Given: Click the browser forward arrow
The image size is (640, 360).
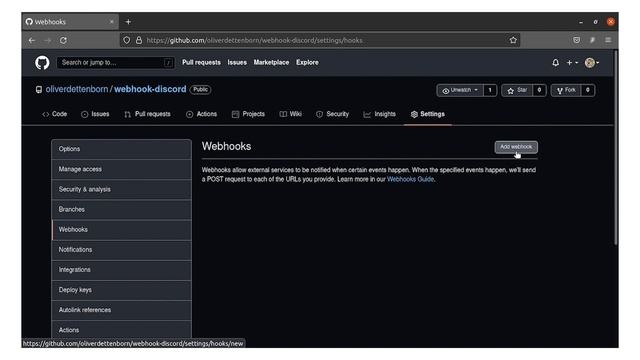Looking at the screenshot, I should click(x=48, y=40).
